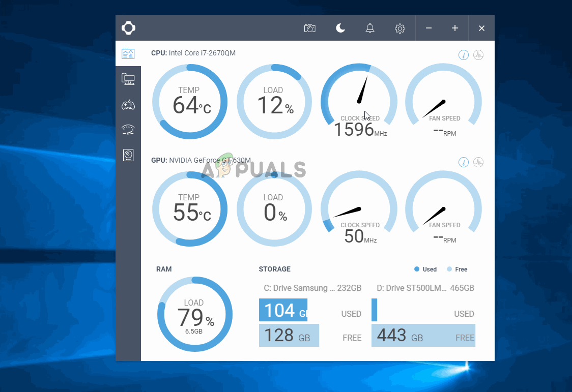Image resolution: width=572 pixels, height=392 pixels.
Task: Open CPU activity graph icon
Action: coord(478,55)
